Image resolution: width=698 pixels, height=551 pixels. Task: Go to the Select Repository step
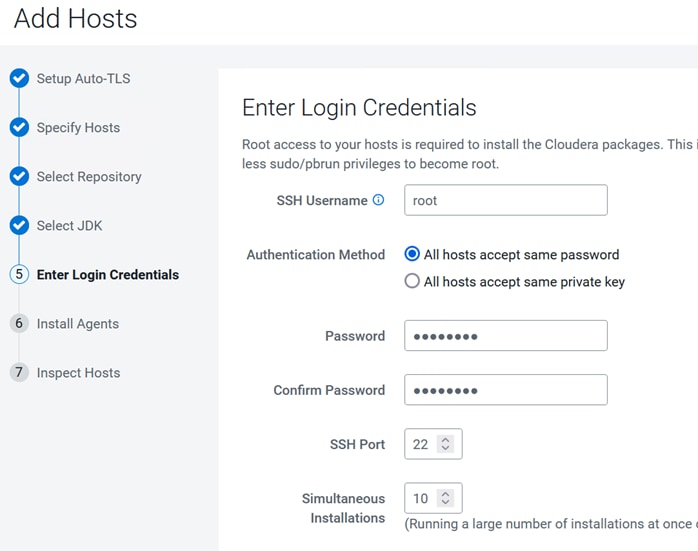(x=89, y=177)
